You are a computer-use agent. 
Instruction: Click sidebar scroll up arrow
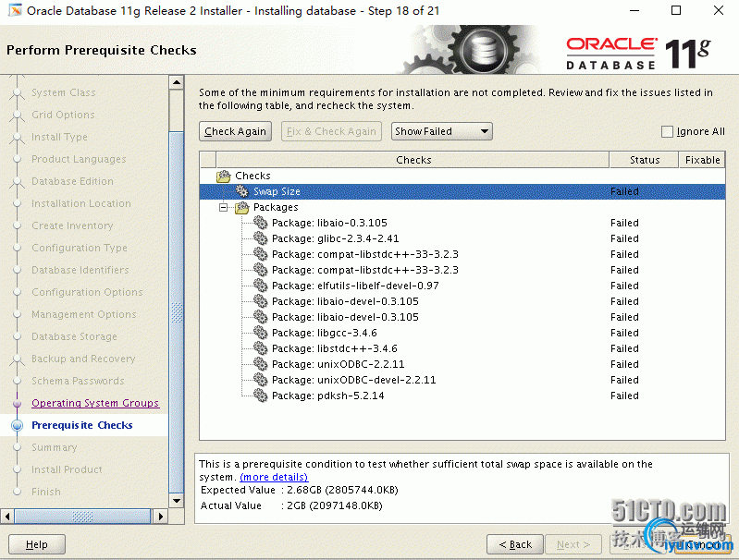(177, 82)
